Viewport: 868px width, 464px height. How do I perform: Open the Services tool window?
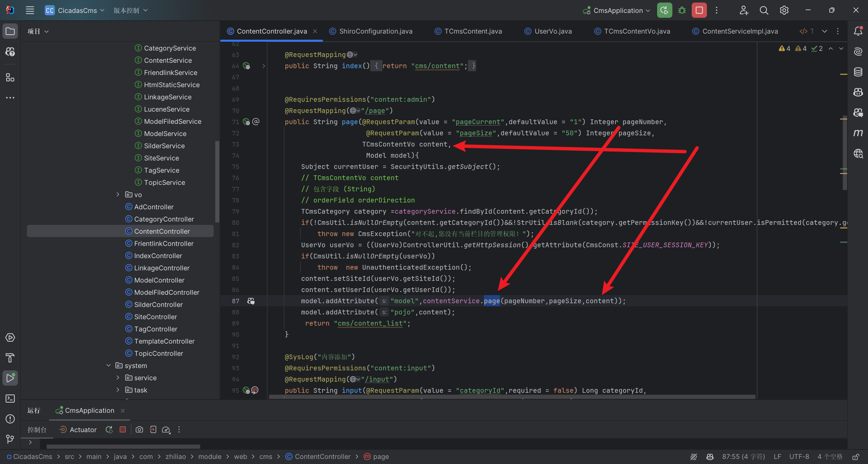coord(10,337)
